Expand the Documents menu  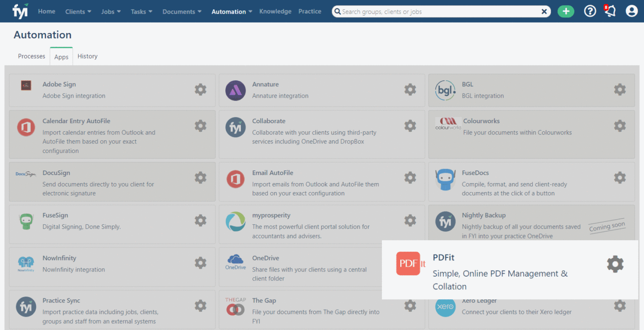(x=182, y=11)
